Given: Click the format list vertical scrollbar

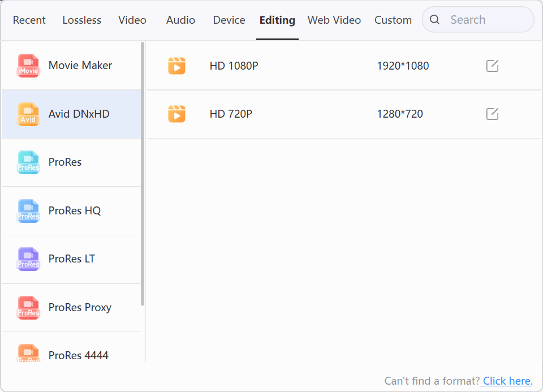Looking at the screenshot, I should 143,174.
